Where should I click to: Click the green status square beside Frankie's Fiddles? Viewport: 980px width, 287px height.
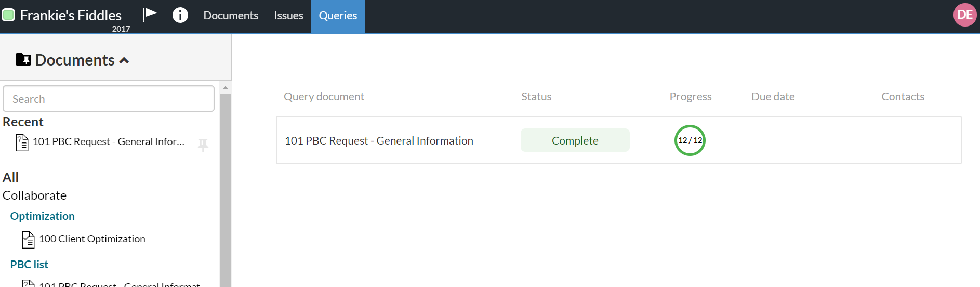pyautogui.click(x=8, y=15)
